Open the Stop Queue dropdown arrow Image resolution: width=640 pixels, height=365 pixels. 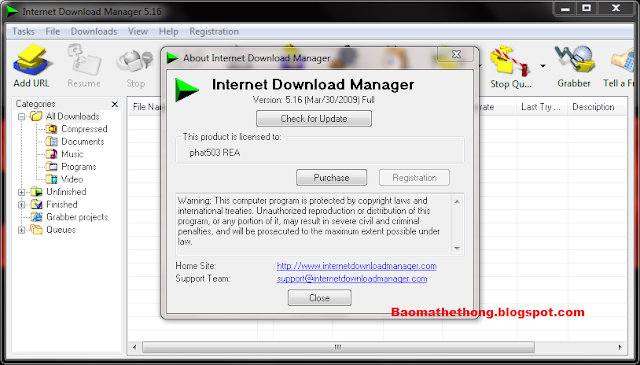(543, 66)
